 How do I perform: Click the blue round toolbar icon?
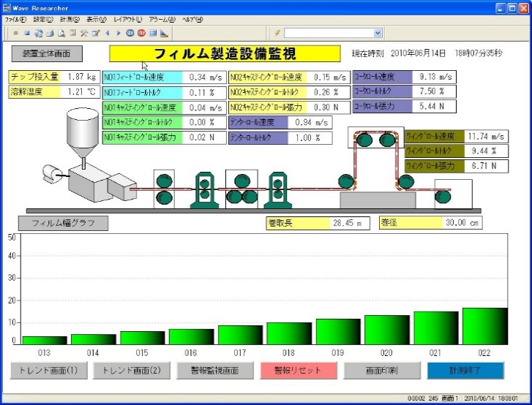(130, 33)
